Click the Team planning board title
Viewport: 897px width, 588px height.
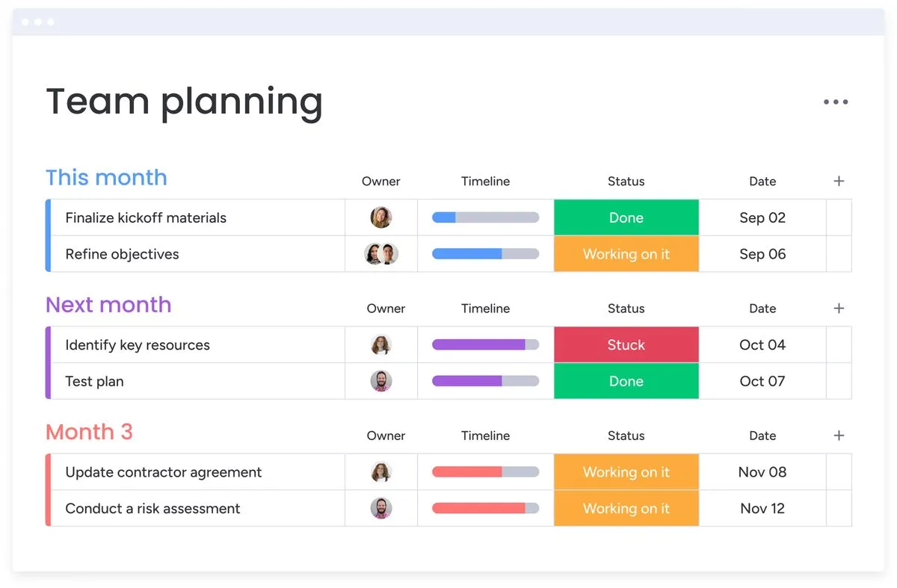coord(184,102)
